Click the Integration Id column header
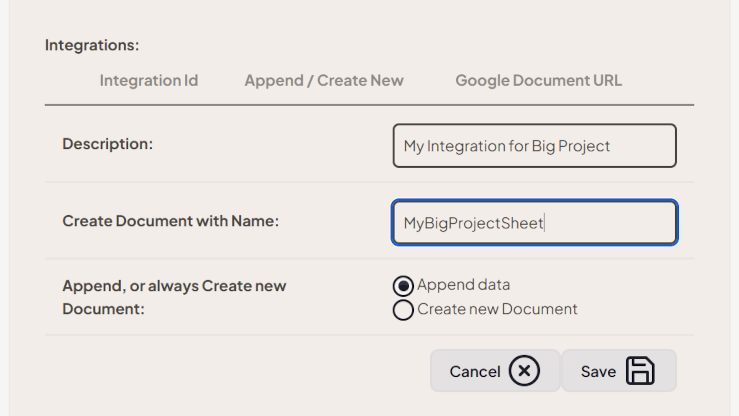This screenshot has width=739, height=416. (149, 81)
